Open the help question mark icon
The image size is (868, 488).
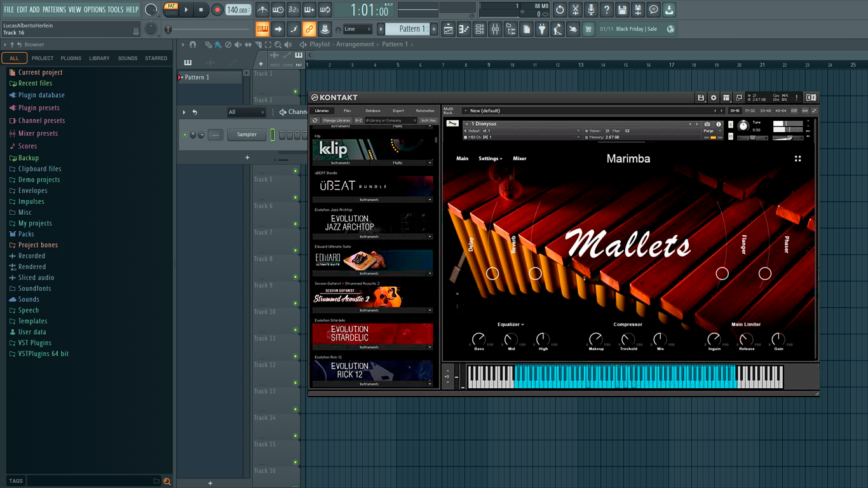pyautogui.click(x=607, y=10)
